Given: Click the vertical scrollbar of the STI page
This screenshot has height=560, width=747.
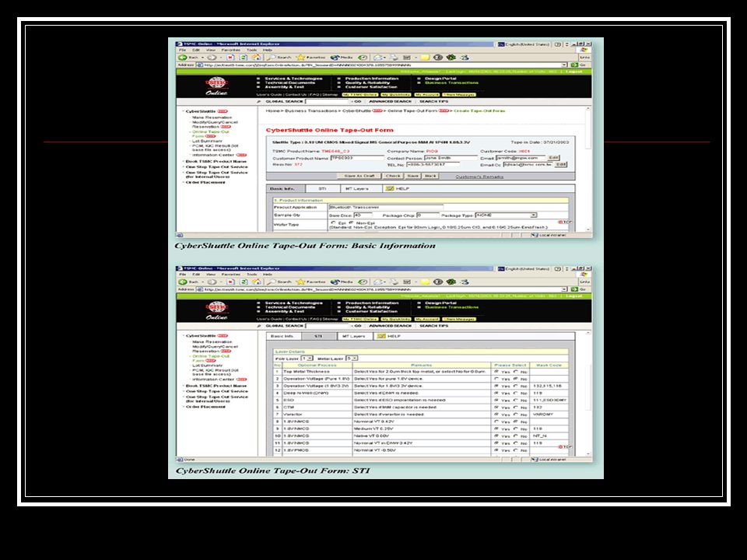Looking at the screenshot, I should click(x=589, y=393).
